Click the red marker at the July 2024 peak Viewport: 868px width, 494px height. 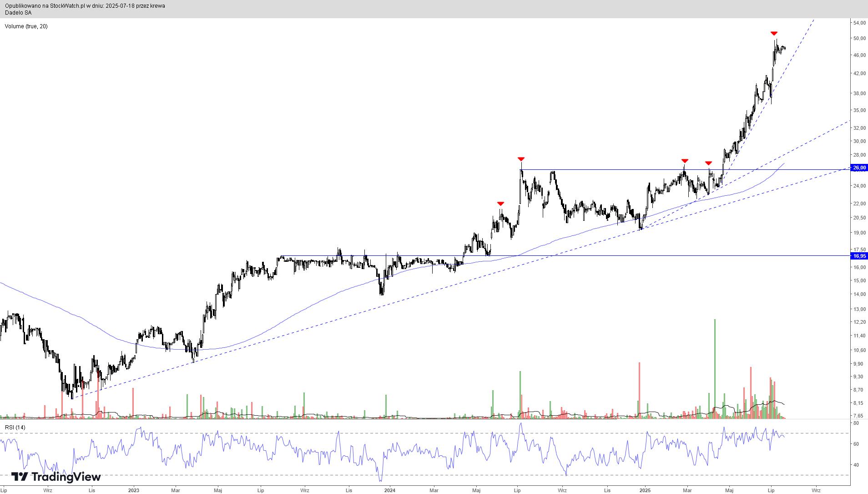pyautogui.click(x=521, y=159)
